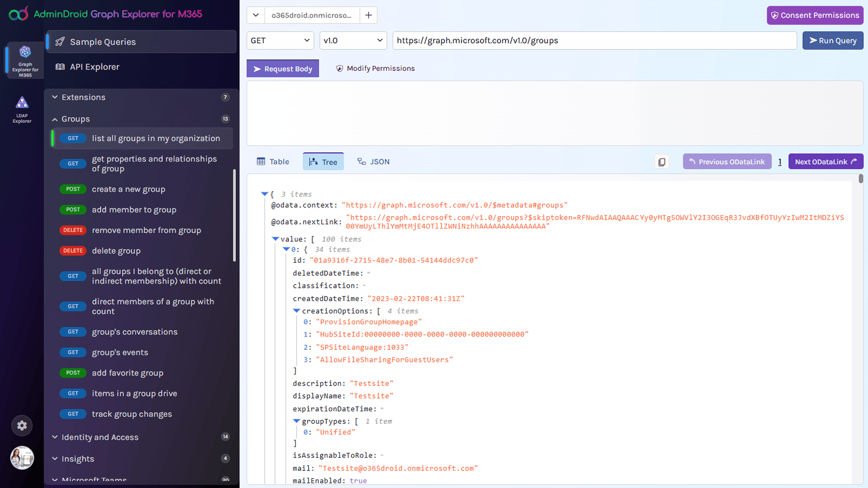Click the AdminDroid logo icon
The width and height of the screenshot is (868, 488).
click(18, 14)
